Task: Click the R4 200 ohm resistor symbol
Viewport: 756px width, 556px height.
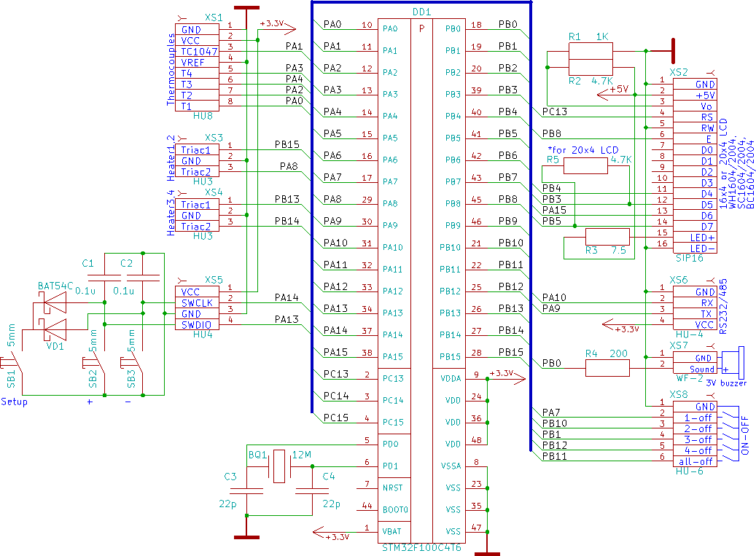Action: pyautogui.click(x=607, y=368)
